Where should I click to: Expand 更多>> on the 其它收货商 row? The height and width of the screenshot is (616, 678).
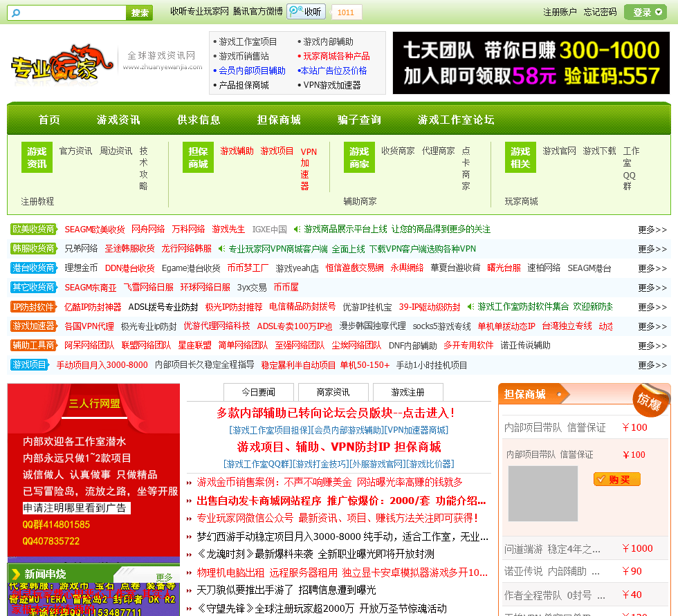pos(652,288)
